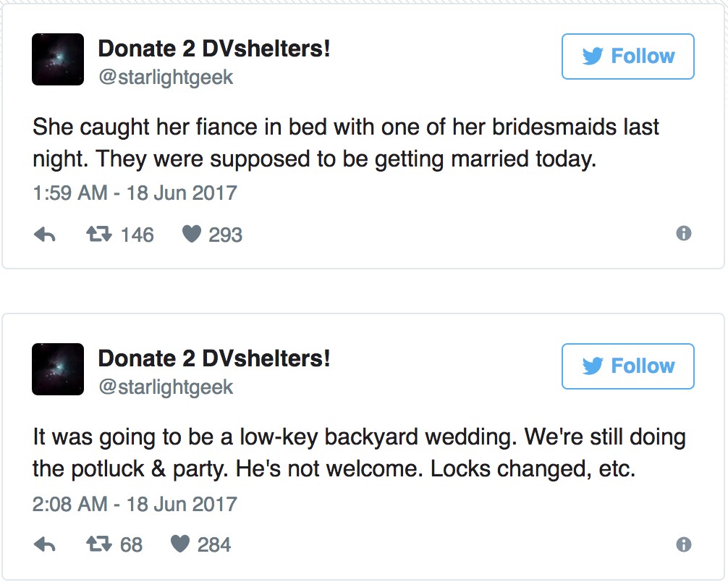Open @starlightgeek handle in second tweet

click(166, 387)
